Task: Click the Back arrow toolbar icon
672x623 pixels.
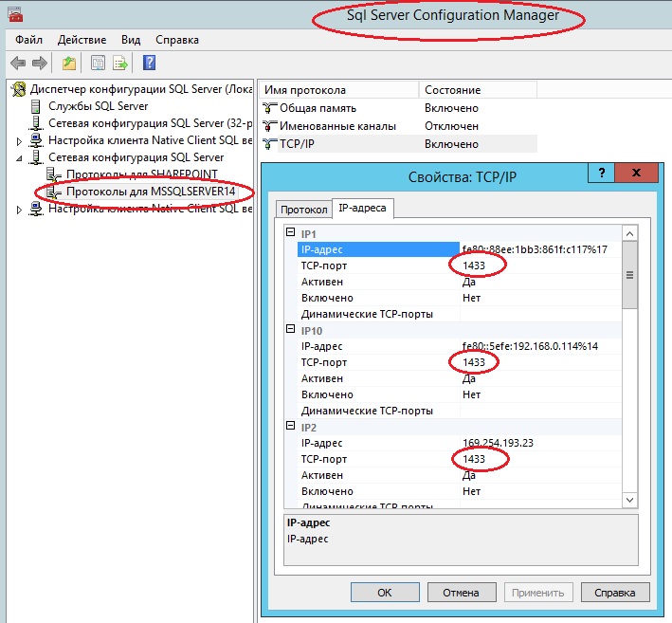Action: 18,63
